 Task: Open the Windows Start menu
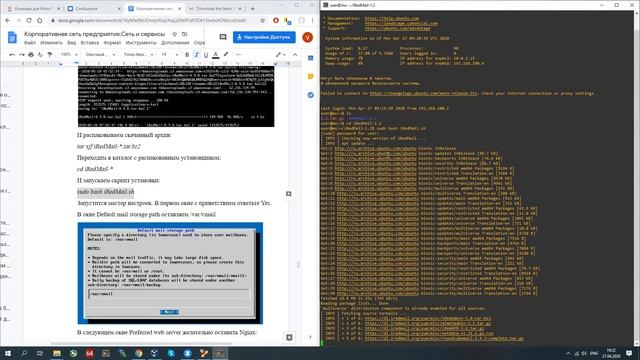click(8, 353)
